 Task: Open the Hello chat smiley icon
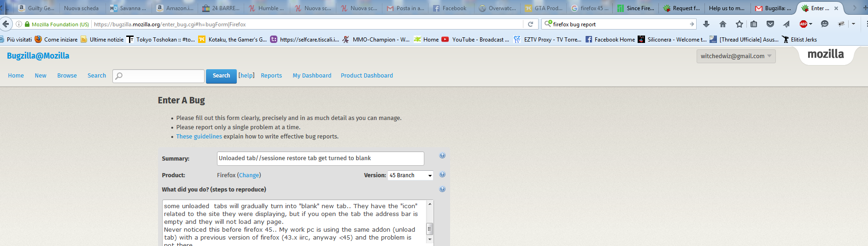point(825,24)
